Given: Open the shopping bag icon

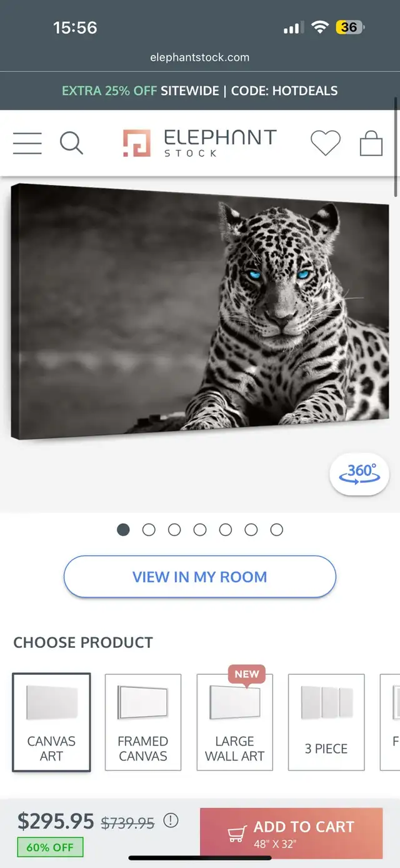Looking at the screenshot, I should pos(371,143).
